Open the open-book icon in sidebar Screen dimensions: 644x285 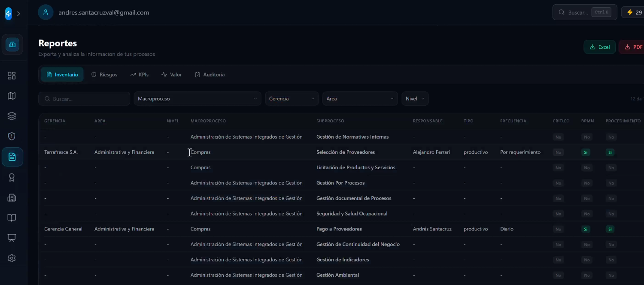12,218
